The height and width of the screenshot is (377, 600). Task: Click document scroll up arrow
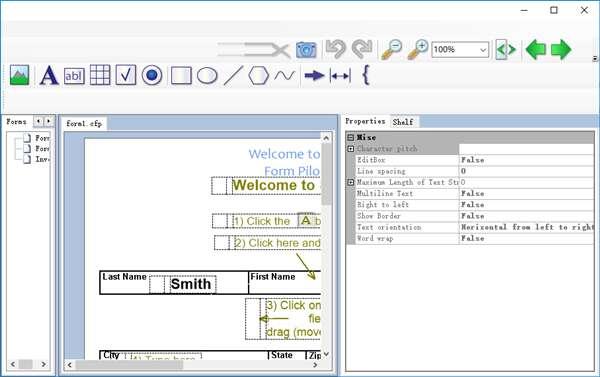pyautogui.click(x=326, y=138)
